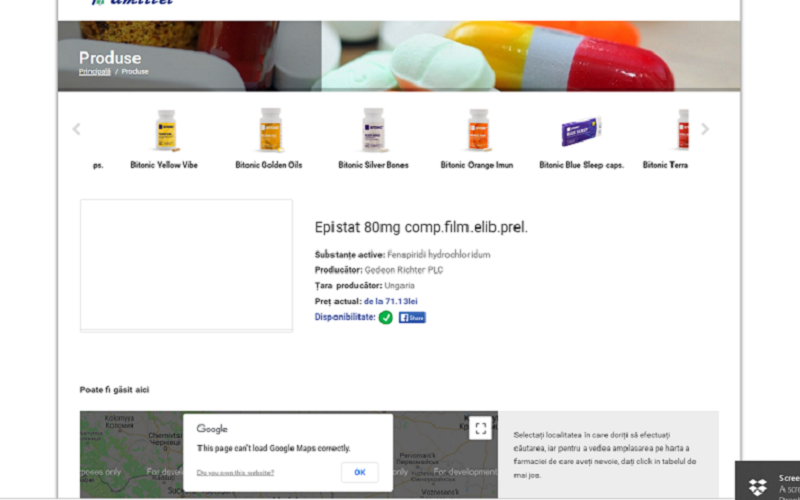This screenshot has height=500, width=800.
Task: Open the 'Do you own this website?' link
Action: (x=235, y=473)
